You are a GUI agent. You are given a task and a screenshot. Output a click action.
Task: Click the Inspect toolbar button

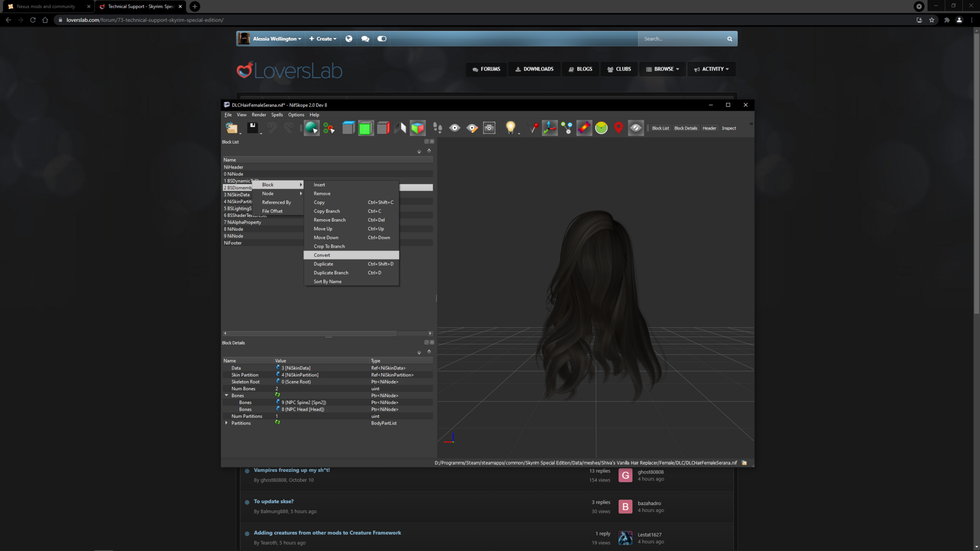tap(729, 129)
